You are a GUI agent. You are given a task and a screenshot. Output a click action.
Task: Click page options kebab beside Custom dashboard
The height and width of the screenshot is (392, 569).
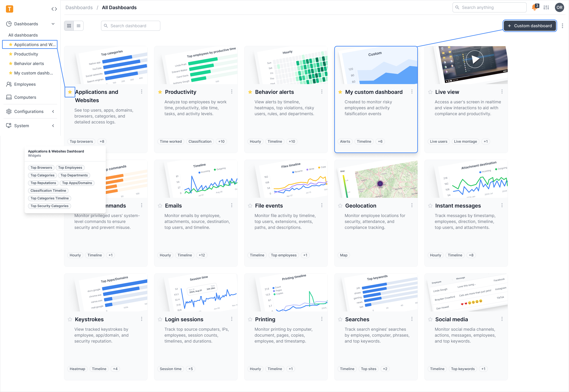click(x=562, y=26)
